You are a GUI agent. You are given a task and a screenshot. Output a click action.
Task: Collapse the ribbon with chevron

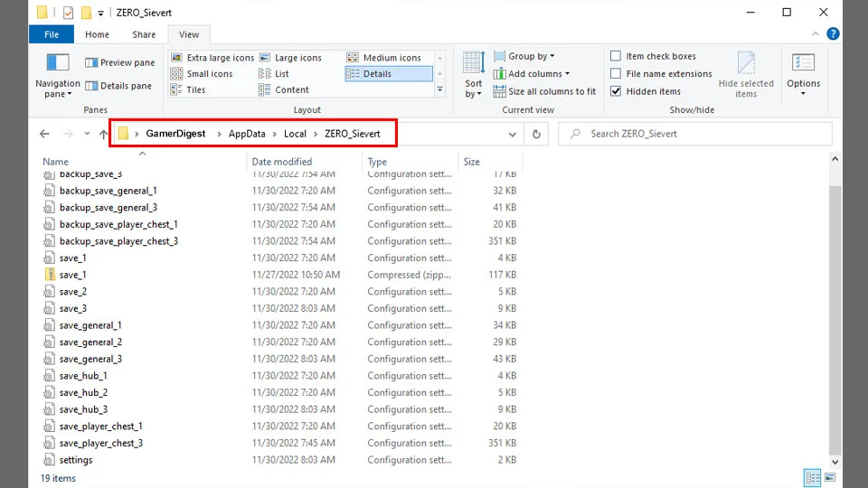816,33
